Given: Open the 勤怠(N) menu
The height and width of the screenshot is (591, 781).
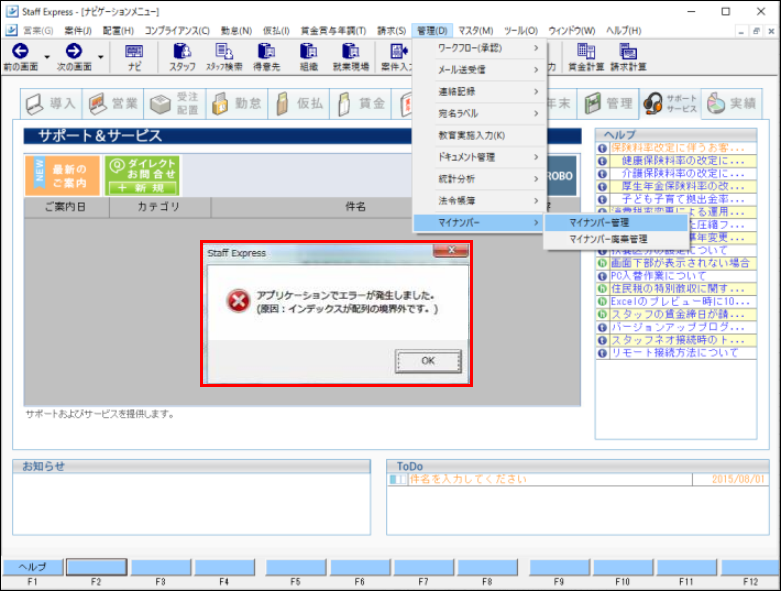Looking at the screenshot, I should [x=236, y=31].
